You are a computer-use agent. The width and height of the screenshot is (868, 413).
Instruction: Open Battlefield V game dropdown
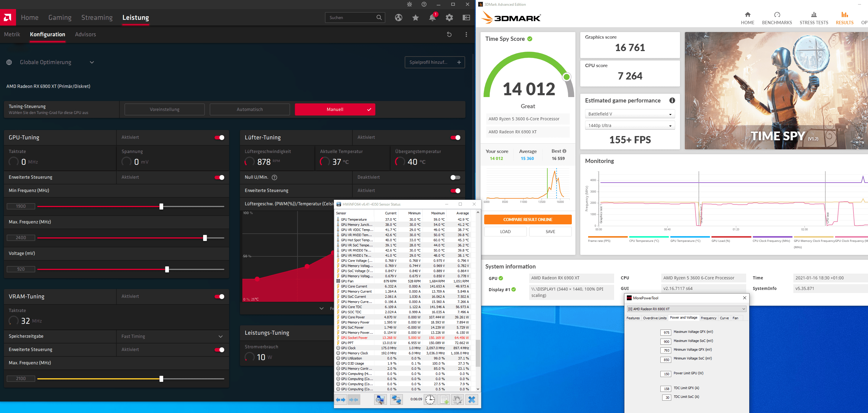click(x=630, y=114)
